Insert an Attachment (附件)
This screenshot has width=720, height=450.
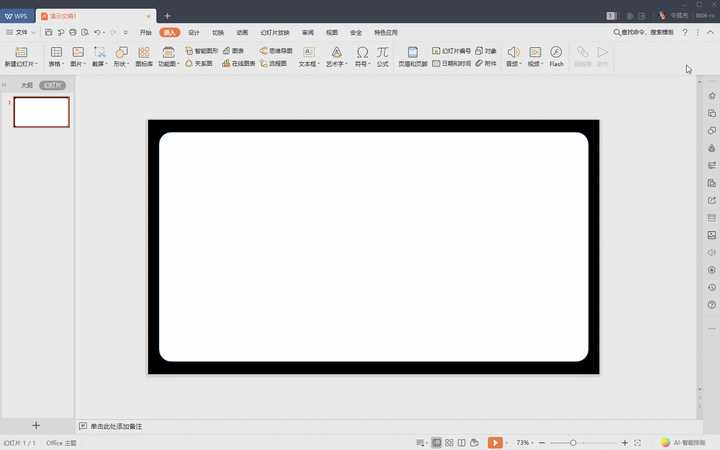coord(486,63)
